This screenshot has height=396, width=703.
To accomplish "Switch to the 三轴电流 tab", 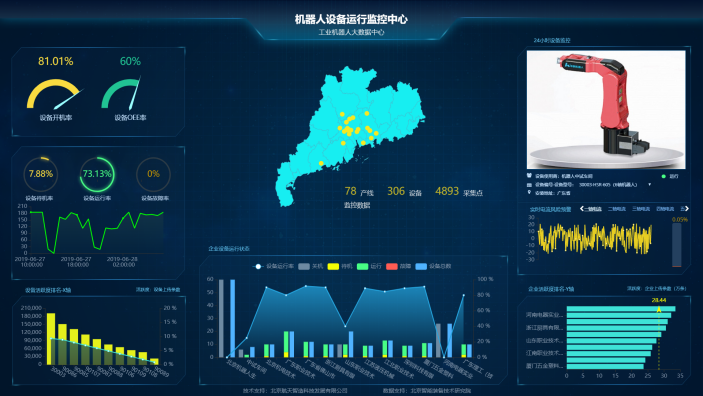I will pos(641,209).
